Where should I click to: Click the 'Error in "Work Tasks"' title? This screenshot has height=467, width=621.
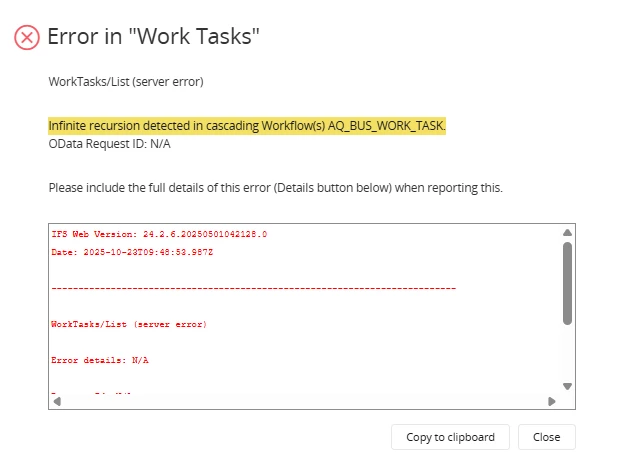coord(154,38)
